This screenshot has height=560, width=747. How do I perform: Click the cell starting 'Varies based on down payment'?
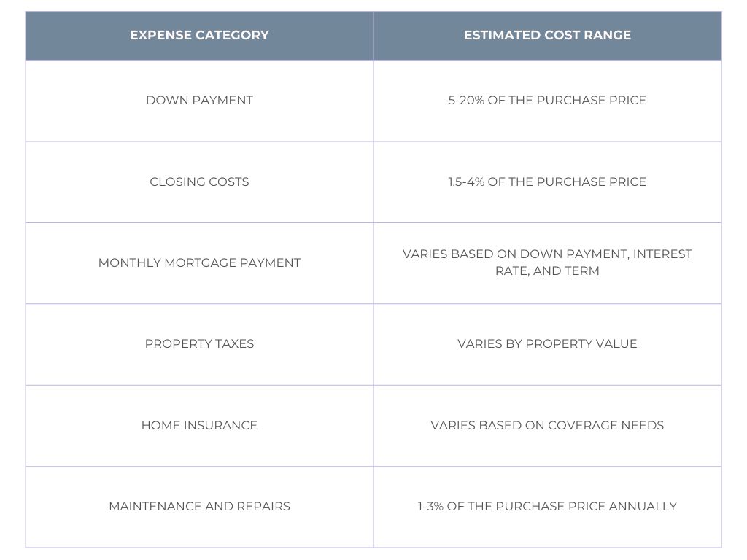[547, 262]
